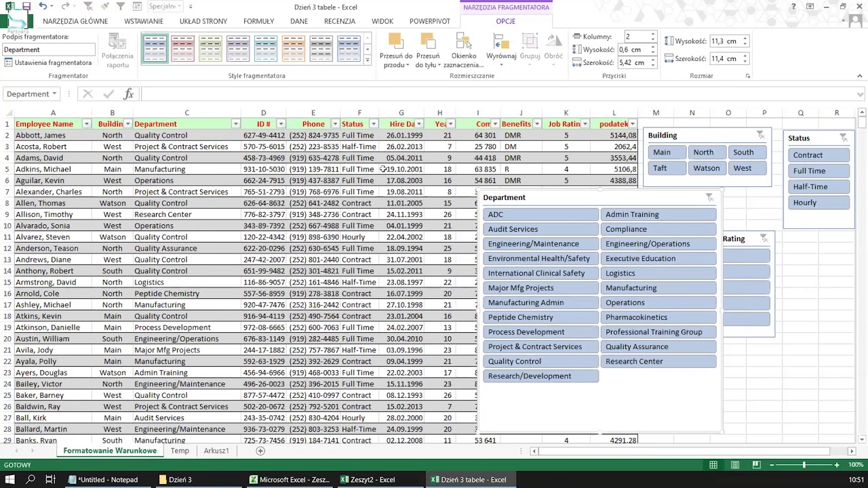Screen dimensions: 868x488
Task: Click the Redo arrow icon
Action: [x=66, y=6]
